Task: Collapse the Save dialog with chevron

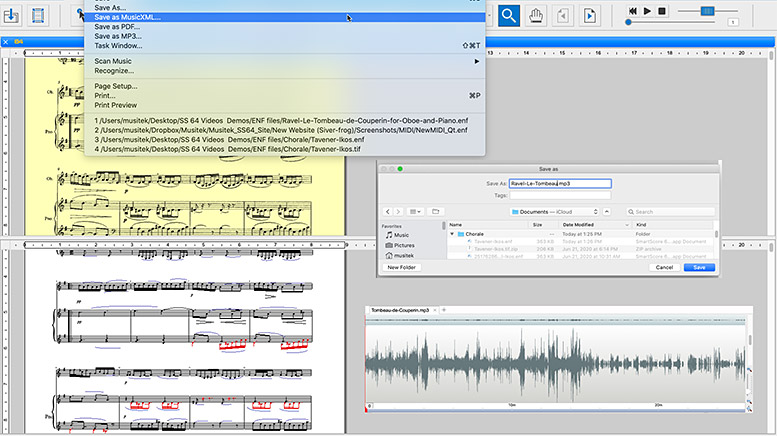Action: [x=607, y=212]
